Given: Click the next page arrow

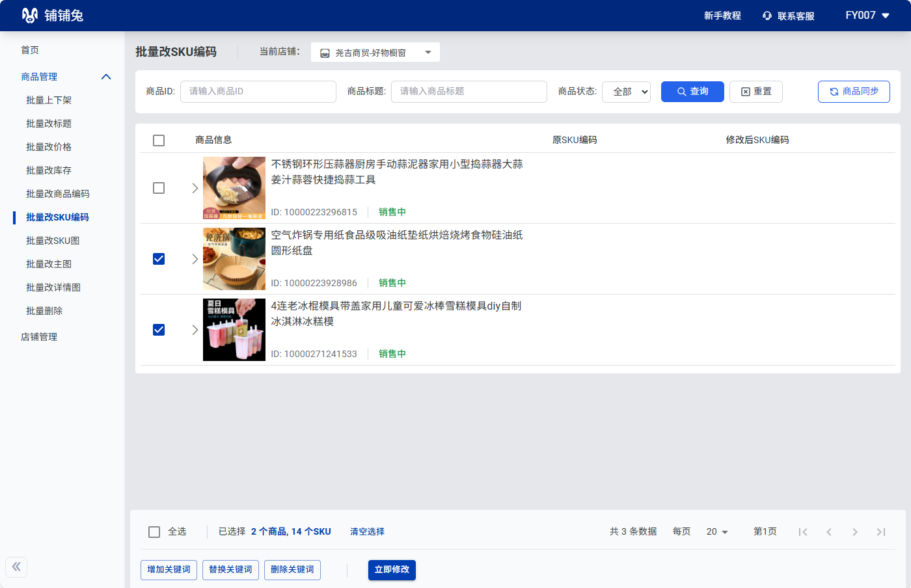Looking at the screenshot, I should tap(855, 532).
